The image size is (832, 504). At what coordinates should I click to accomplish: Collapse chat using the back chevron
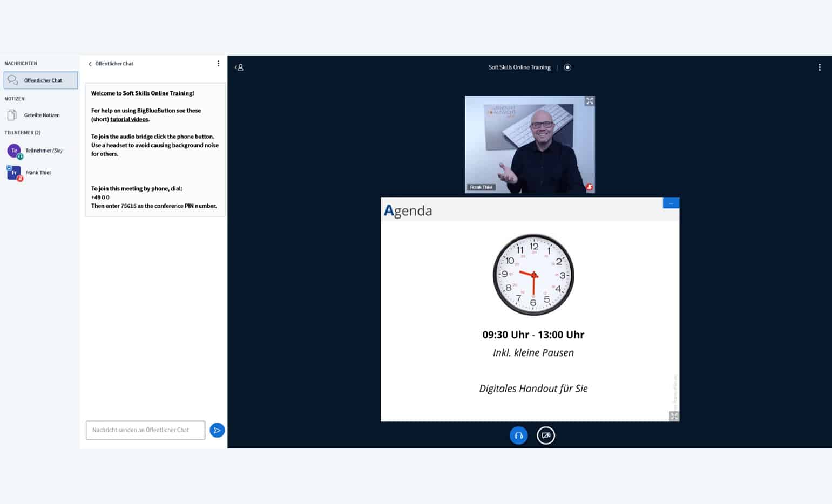click(90, 64)
